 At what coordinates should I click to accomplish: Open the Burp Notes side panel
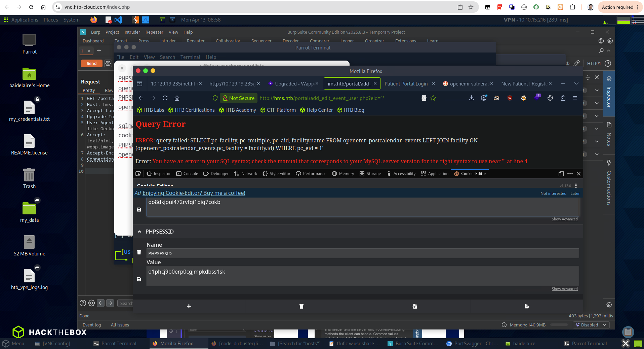pos(609,134)
